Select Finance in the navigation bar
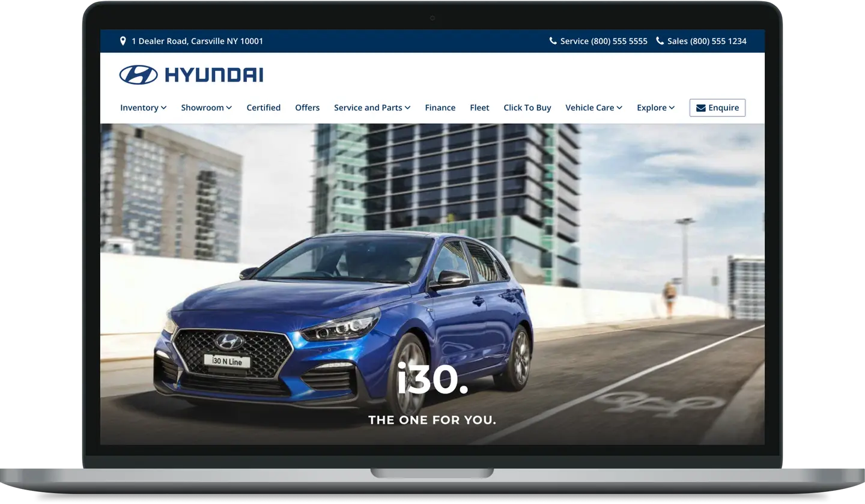The height and width of the screenshot is (504, 865). 440,108
